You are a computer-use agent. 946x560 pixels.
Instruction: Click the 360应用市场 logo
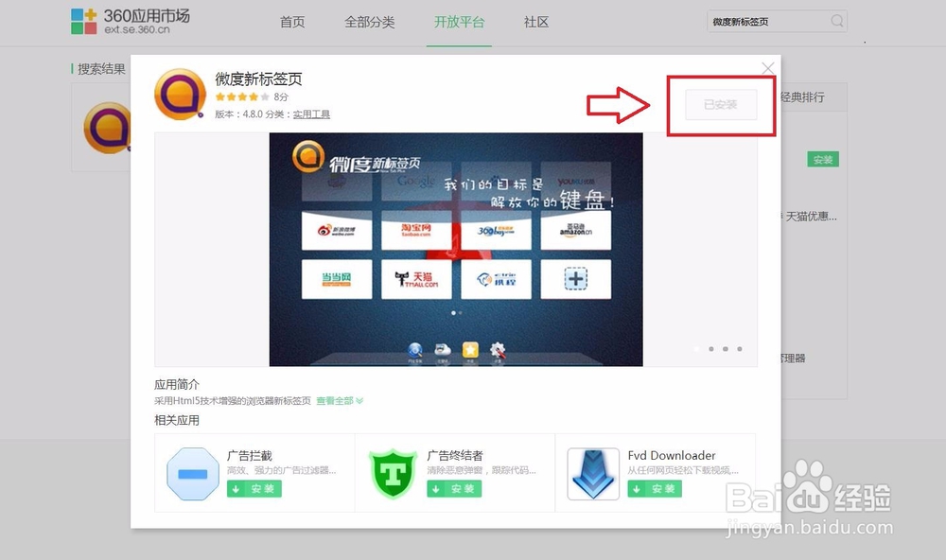click(130, 21)
